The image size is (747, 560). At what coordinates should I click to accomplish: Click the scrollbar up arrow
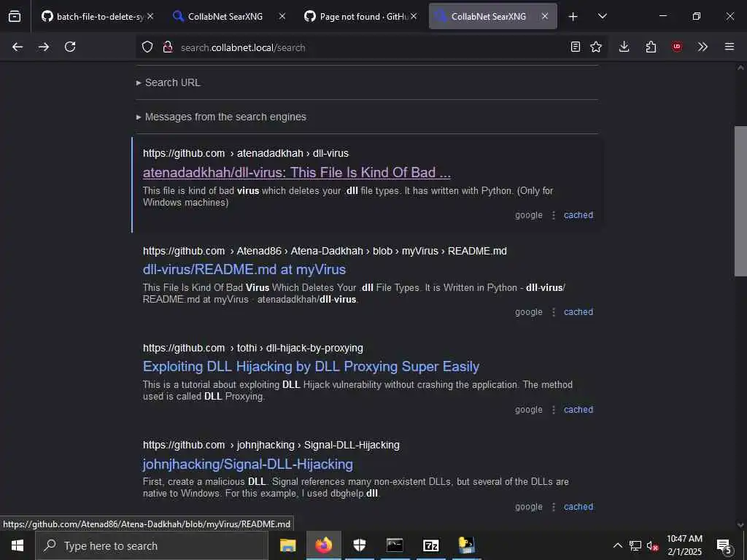740,68
